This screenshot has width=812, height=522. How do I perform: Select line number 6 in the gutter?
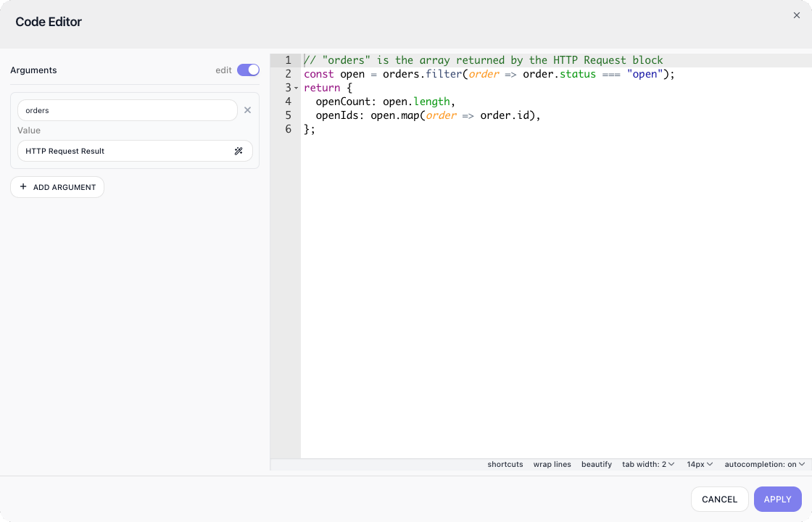click(x=289, y=129)
